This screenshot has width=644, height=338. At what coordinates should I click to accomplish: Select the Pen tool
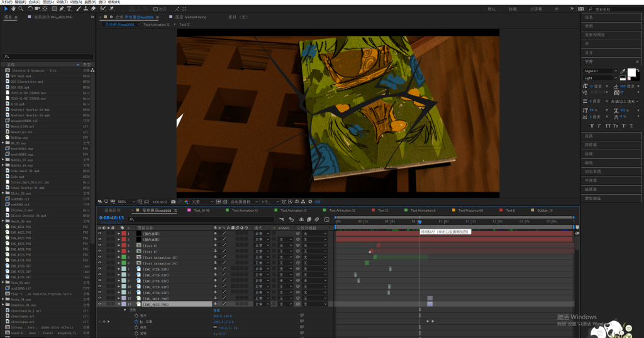pyautogui.click(x=62, y=9)
